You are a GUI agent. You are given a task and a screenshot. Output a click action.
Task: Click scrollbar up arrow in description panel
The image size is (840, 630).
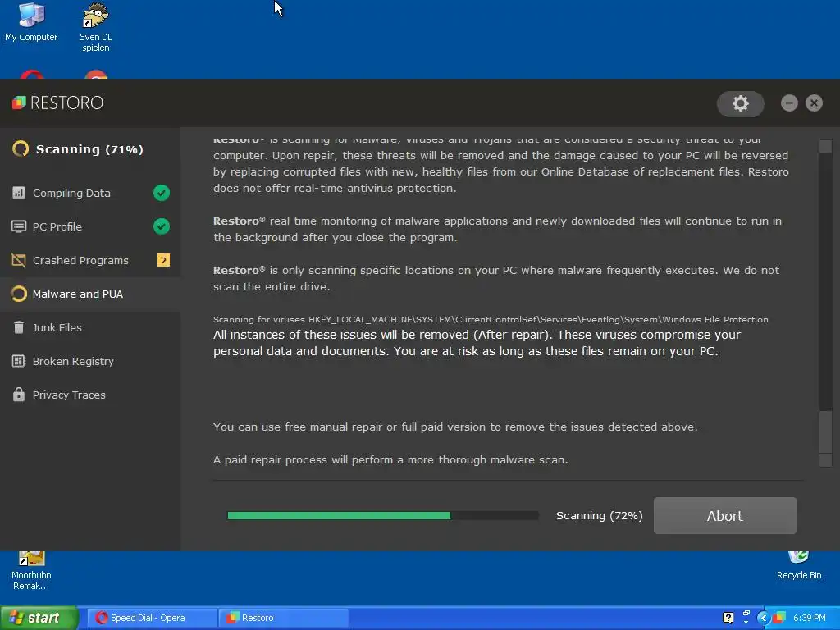pos(825,146)
